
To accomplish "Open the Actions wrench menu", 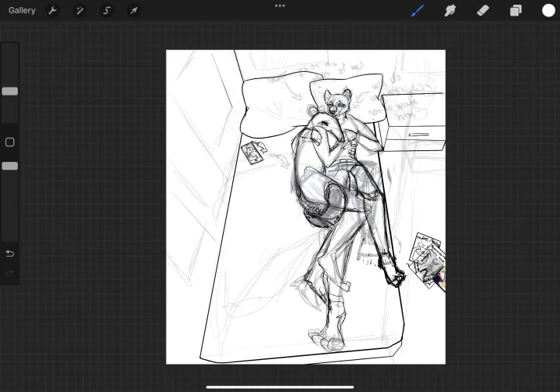I will [52, 11].
